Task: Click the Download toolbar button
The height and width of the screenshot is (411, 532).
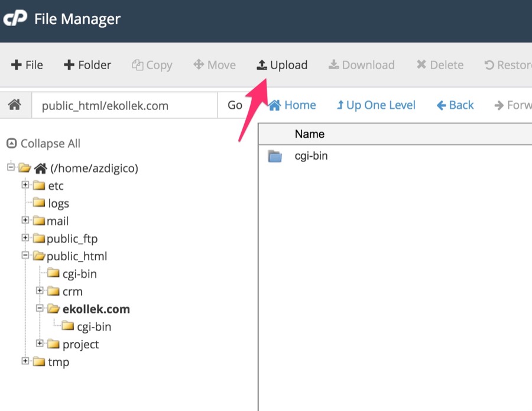Action: point(361,65)
